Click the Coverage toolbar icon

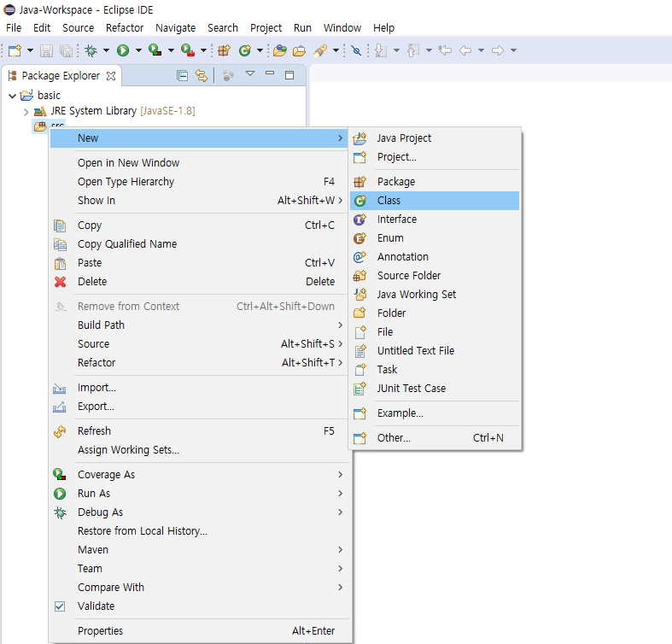155,50
